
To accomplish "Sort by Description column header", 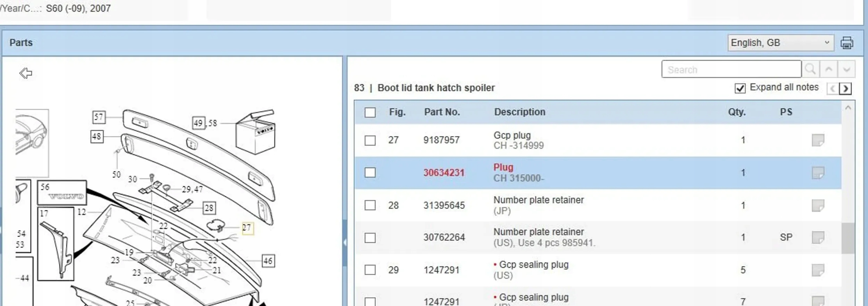I will tap(520, 112).
